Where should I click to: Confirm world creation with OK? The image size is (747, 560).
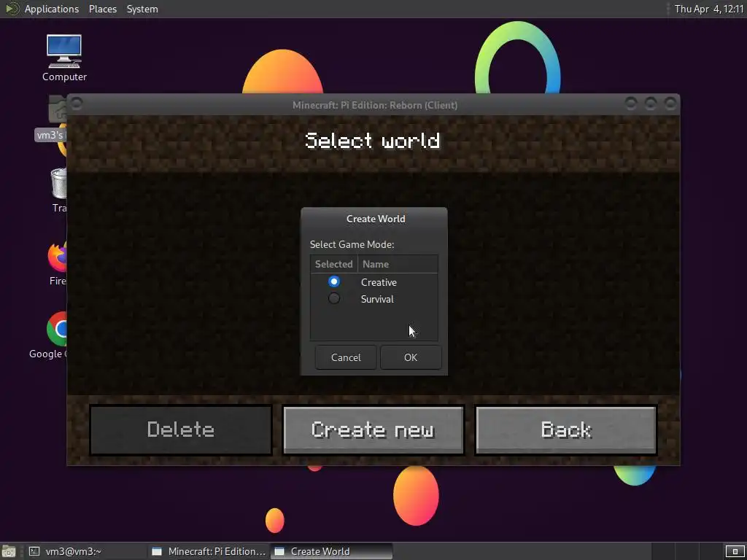pos(411,357)
